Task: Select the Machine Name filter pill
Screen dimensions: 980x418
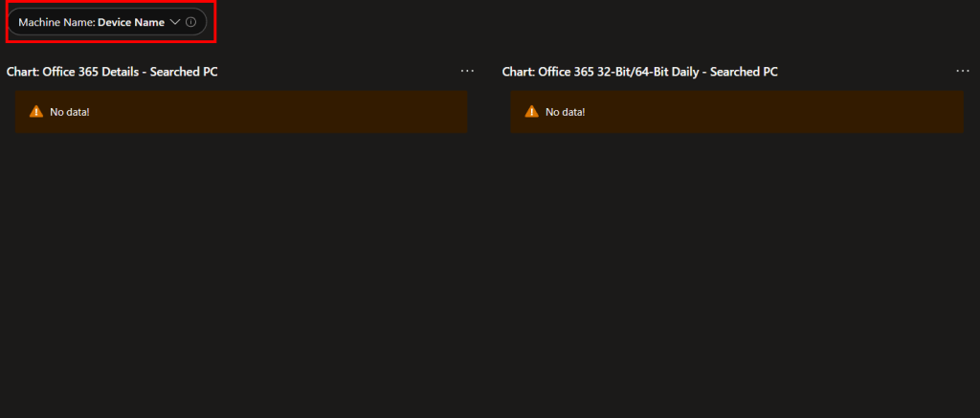Action: pyautogui.click(x=107, y=22)
